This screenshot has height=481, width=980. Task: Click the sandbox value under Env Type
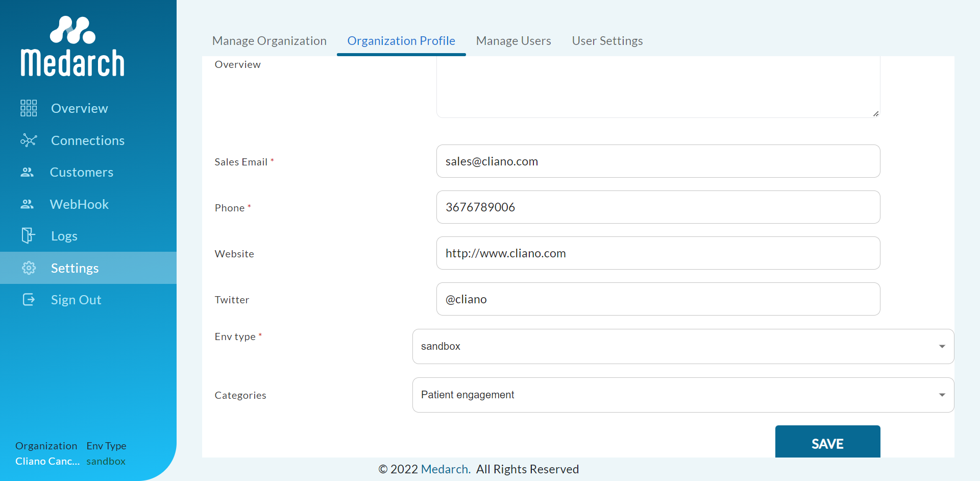pyautogui.click(x=106, y=461)
